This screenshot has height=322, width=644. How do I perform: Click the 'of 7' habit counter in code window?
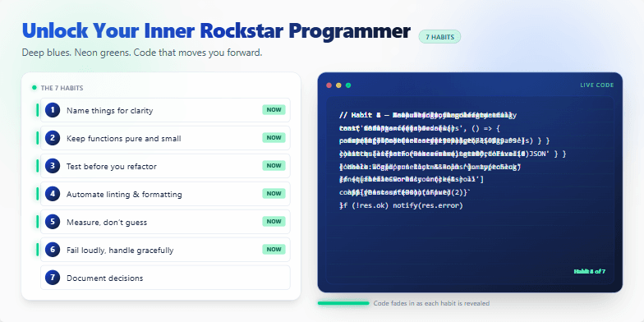click(590, 271)
